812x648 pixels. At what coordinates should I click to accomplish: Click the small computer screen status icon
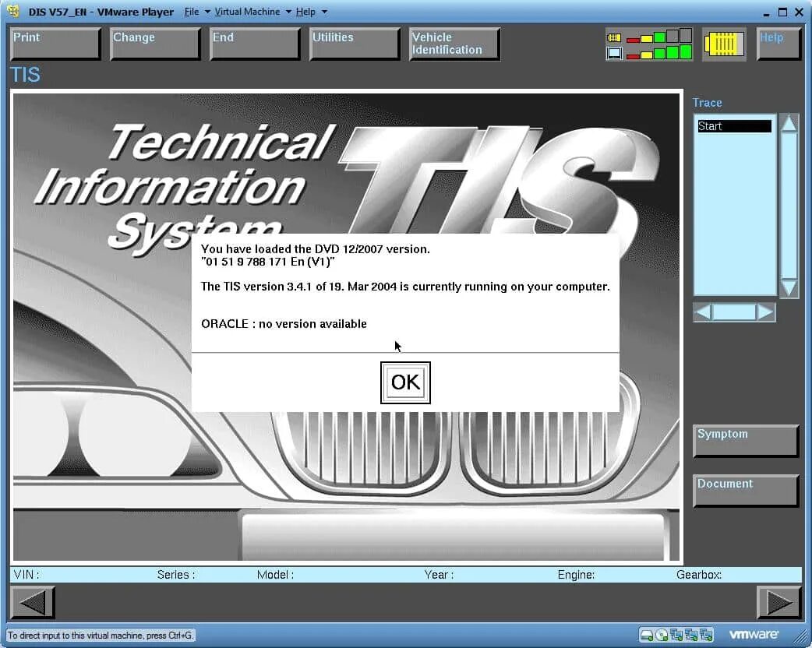614,53
